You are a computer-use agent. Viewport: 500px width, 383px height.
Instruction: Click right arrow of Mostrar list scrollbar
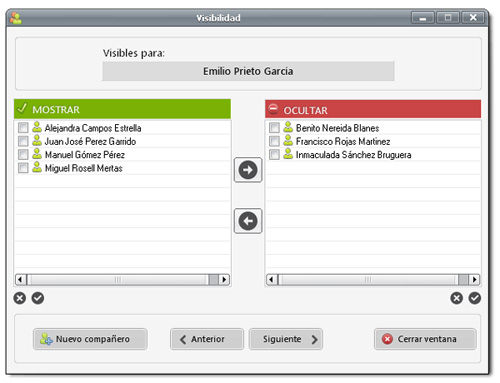(224, 279)
